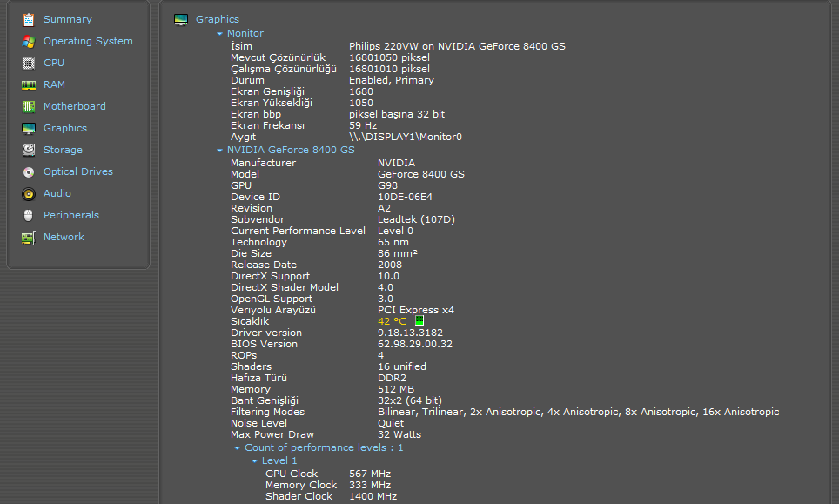
Task: Click the Optical Drives disc icon
Action: (29, 171)
